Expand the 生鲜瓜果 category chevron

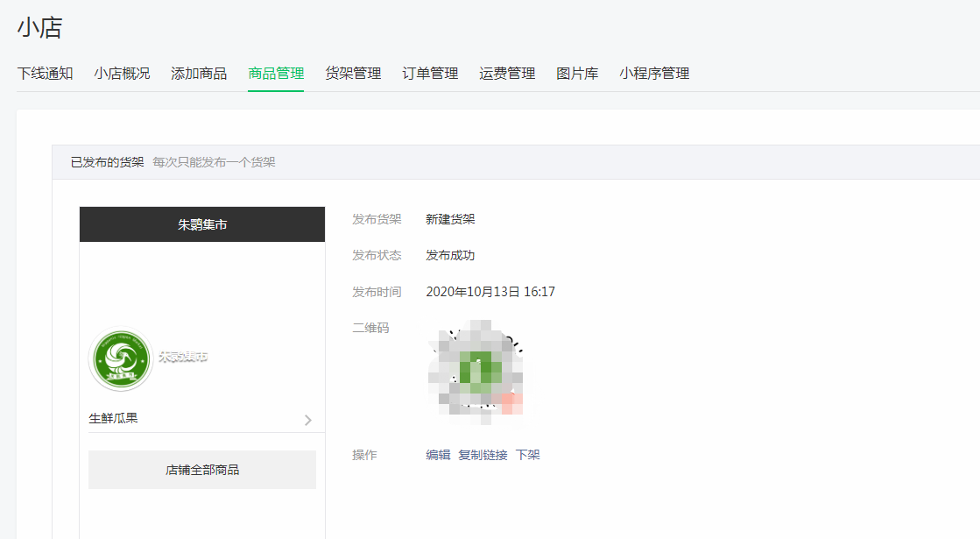(x=307, y=420)
